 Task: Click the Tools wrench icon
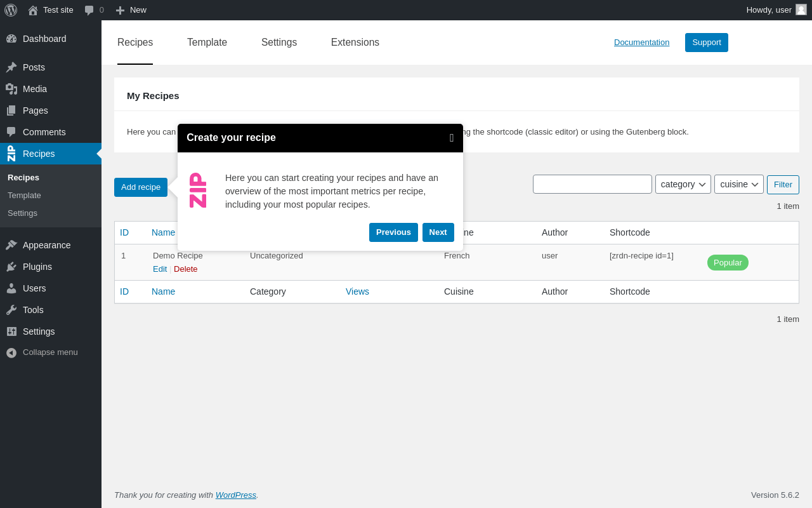(11, 310)
